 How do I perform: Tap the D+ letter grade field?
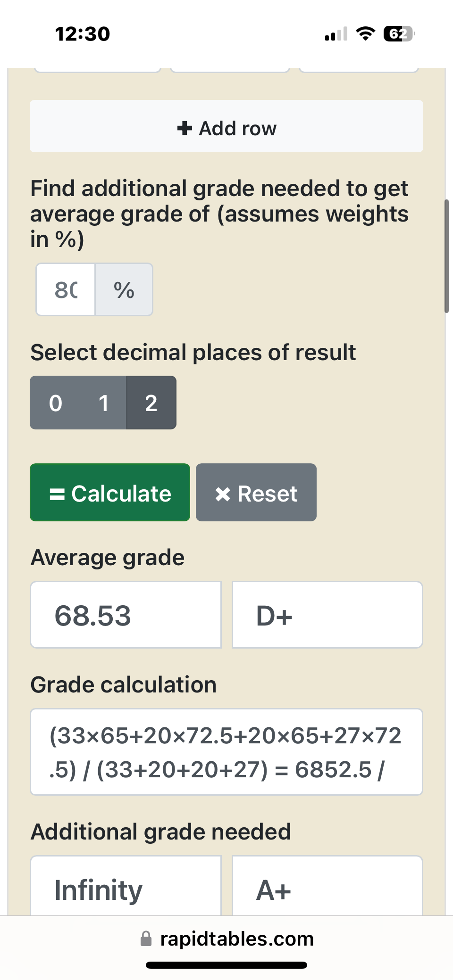pos(327,615)
